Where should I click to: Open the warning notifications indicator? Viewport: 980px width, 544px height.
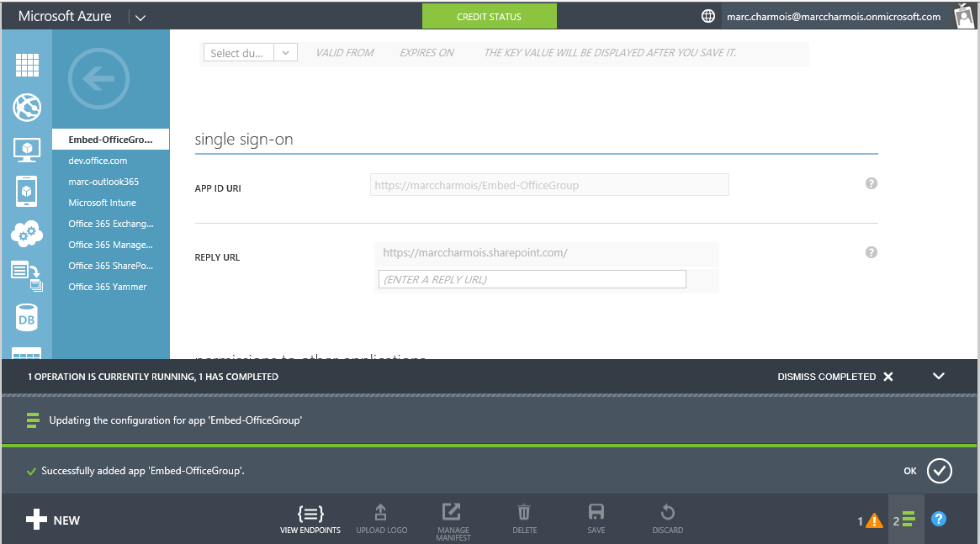tap(870, 521)
